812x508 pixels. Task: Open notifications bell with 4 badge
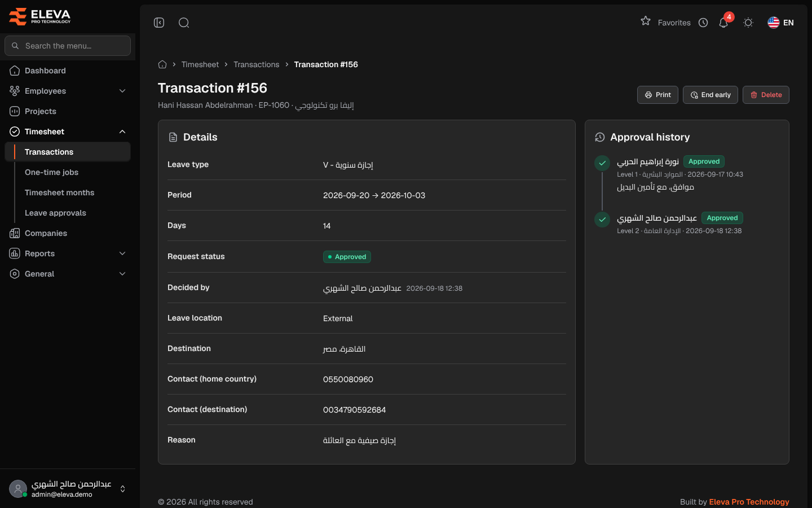pos(723,23)
